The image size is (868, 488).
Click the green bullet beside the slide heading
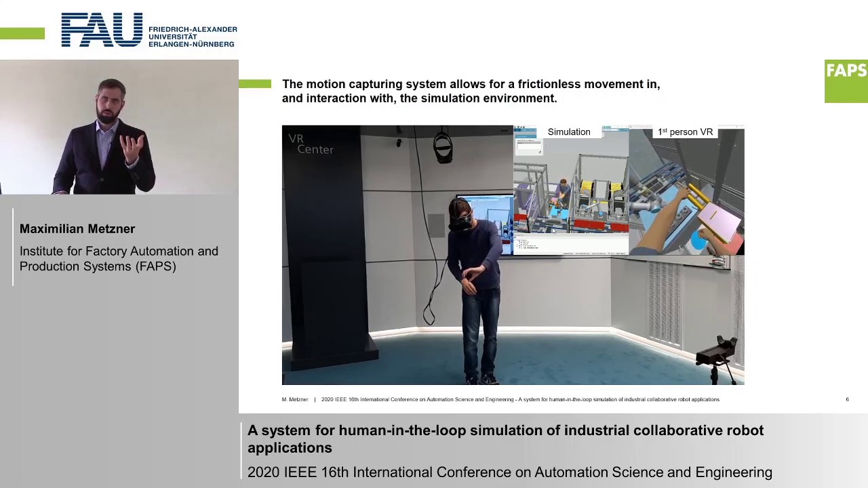tap(255, 84)
